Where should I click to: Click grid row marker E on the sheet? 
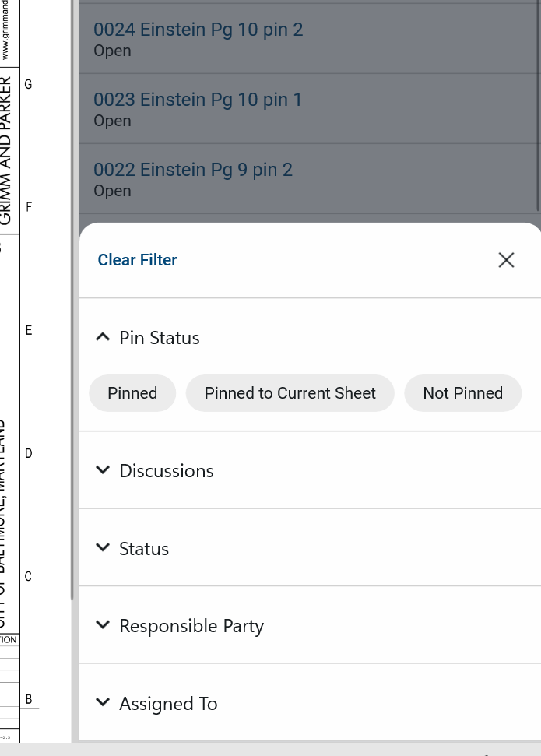[29, 330]
